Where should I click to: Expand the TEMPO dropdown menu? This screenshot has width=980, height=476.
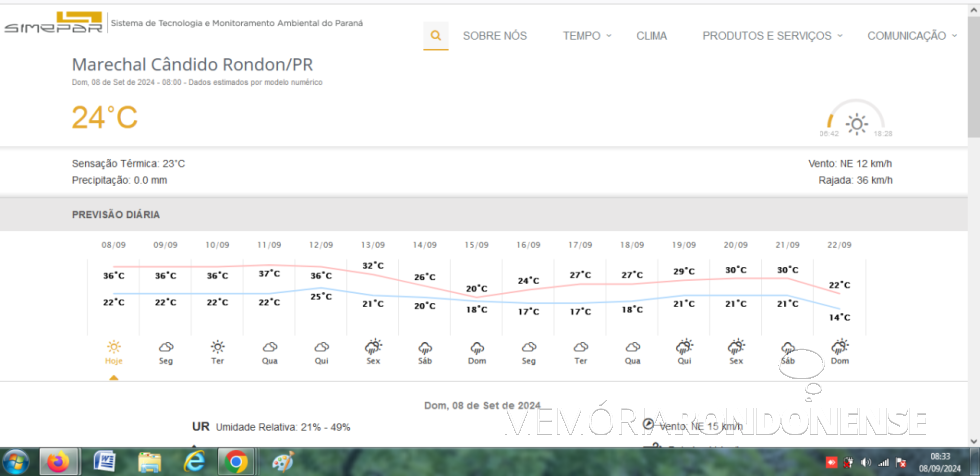pyautogui.click(x=587, y=36)
